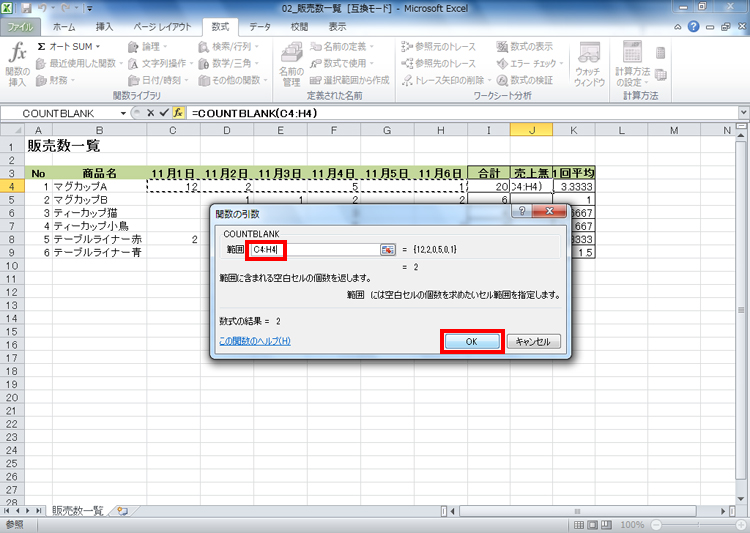This screenshot has width=750, height=533.
Task: Click the small calculate-sheet icon below it
Action: coord(661,75)
